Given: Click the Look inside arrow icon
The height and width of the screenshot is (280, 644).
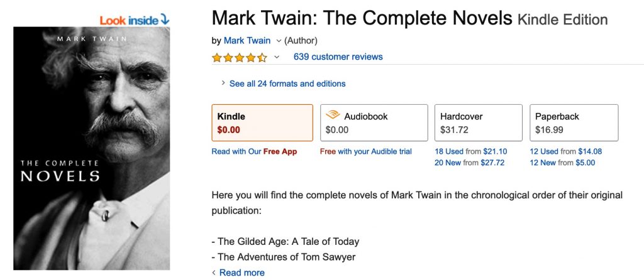Looking at the screenshot, I should coord(165,20).
